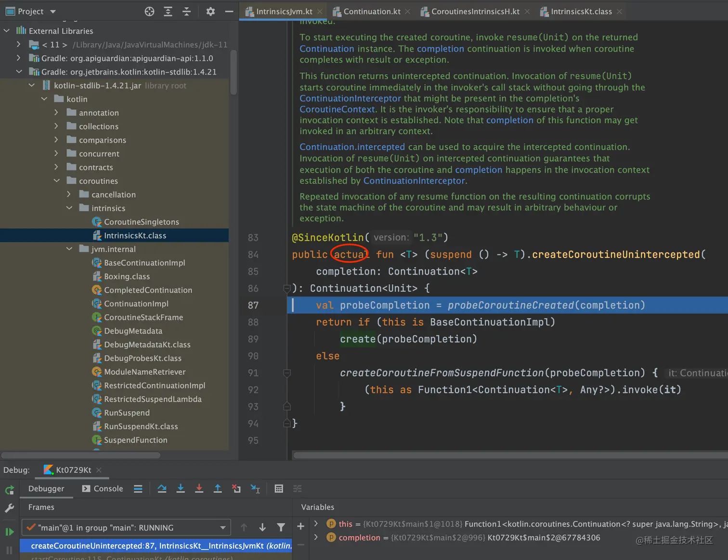Click the Select Opened File target icon
Image resolution: width=728 pixels, height=560 pixels.
point(149,12)
